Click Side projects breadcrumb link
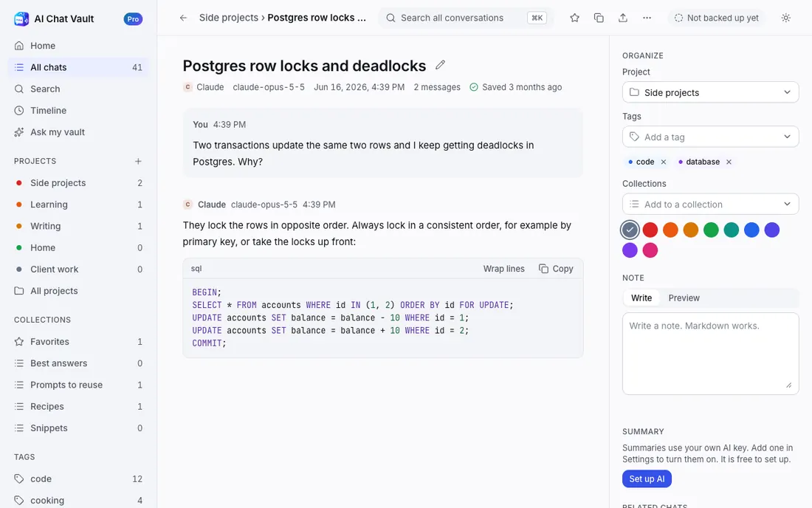This screenshot has width=812, height=508. pyautogui.click(x=228, y=18)
